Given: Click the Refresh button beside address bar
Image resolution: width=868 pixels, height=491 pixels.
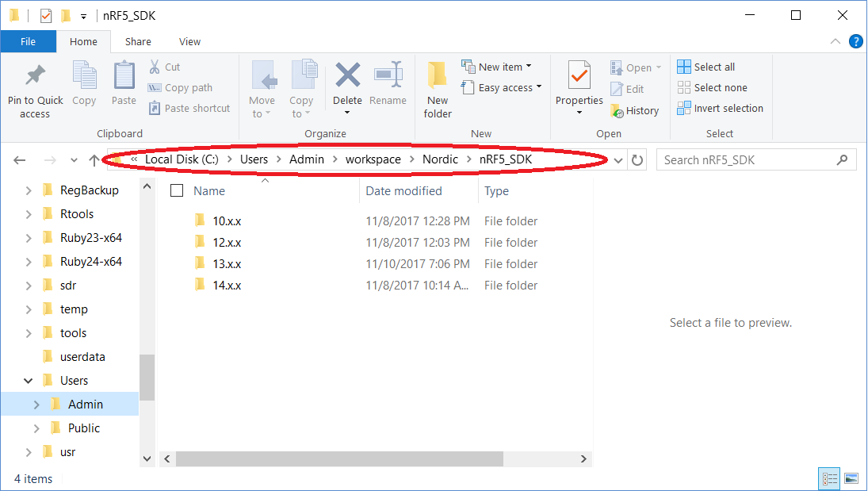Looking at the screenshot, I should 637,160.
